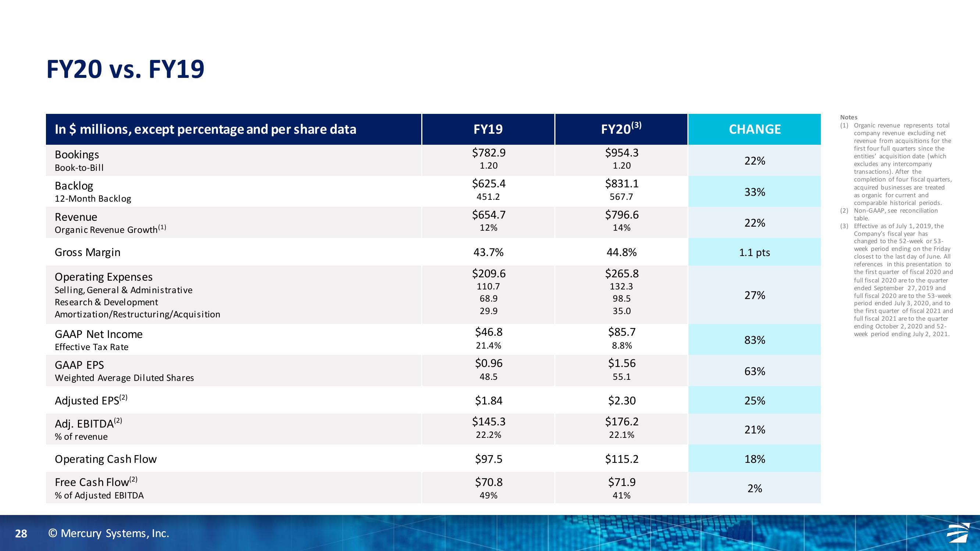Click the 83% net income change
980x551 pixels.
755,339
